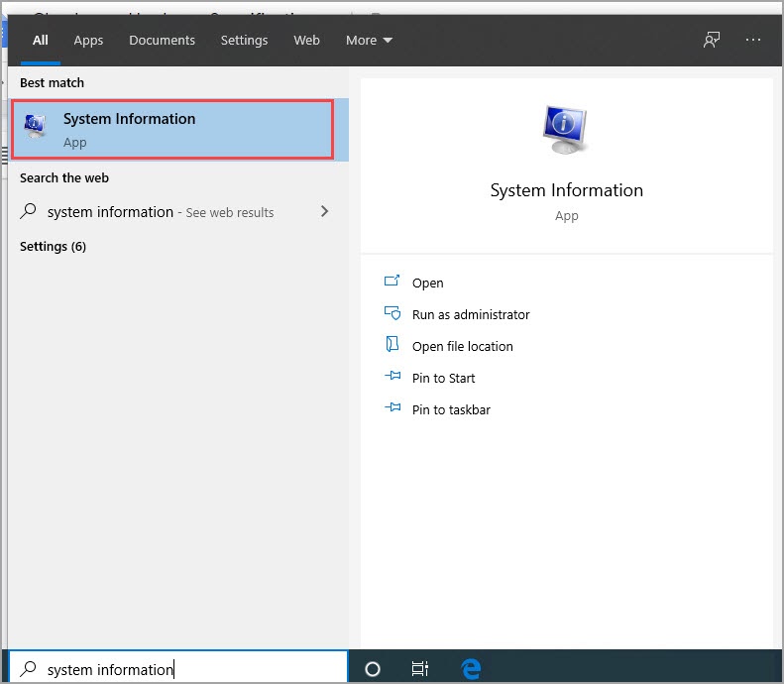
Task: Open the three-dot options menu
Action: tap(753, 40)
